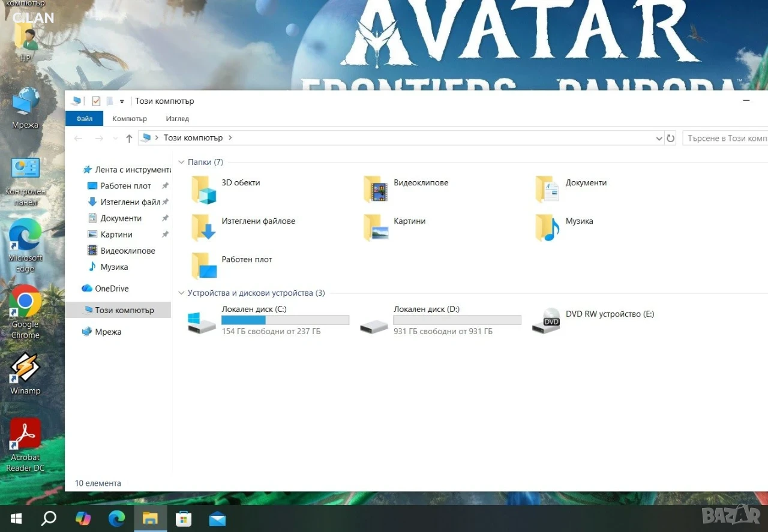Open the recent locations dropdown arrow
Image resolution: width=768 pixels, height=532 pixels.
click(115, 139)
